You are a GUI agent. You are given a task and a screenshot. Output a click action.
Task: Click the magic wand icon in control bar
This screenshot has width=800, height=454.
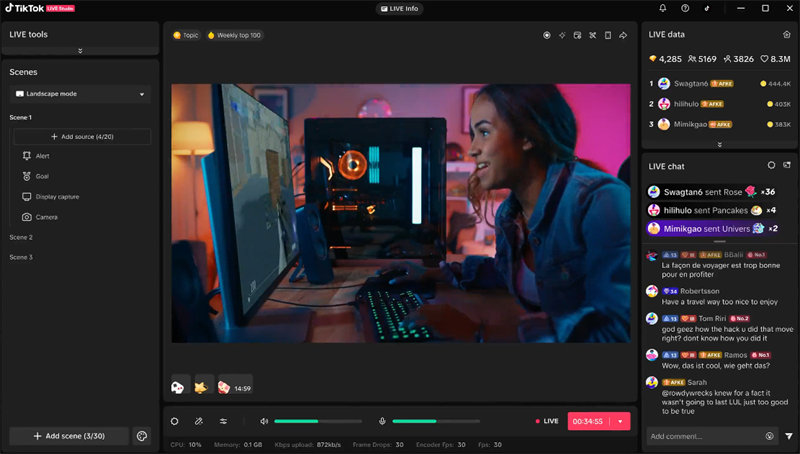[x=199, y=421]
